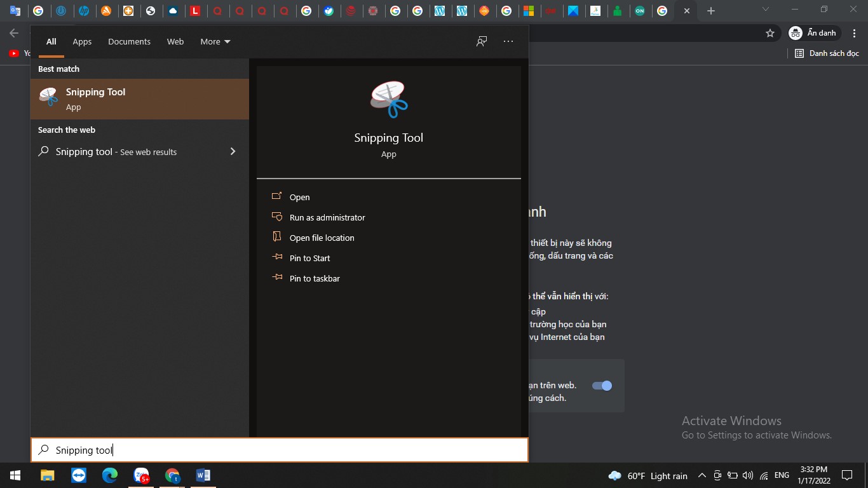This screenshot has width=868, height=488.
Task: Open the search panel three-dots options
Action: point(508,41)
